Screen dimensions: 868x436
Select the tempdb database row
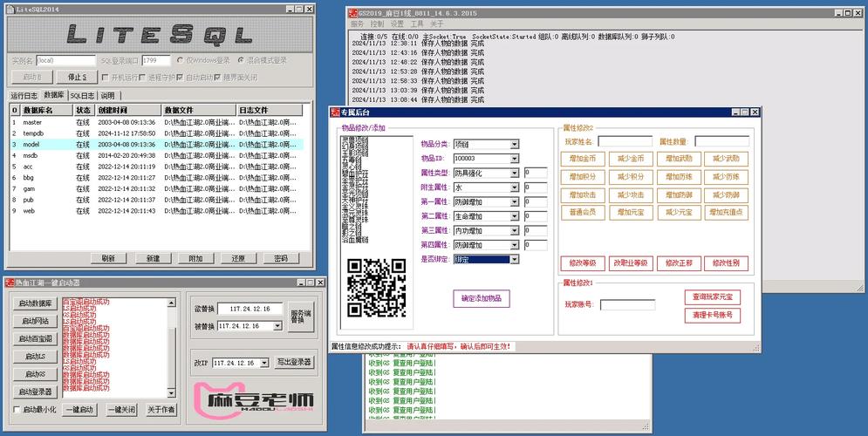click(x=157, y=133)
